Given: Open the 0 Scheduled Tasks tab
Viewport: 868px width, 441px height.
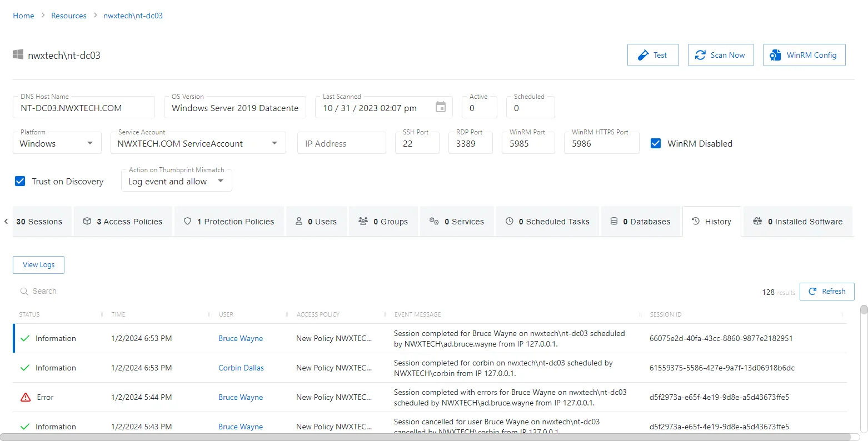Looking at the screenshot, I should tap(547, 222).
